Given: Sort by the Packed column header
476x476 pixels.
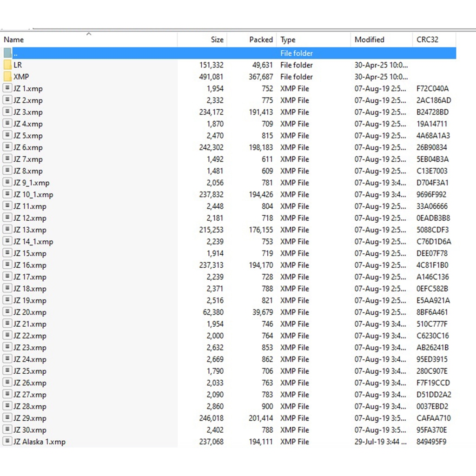Looking at the screenshot, I should tap(261, 40).
